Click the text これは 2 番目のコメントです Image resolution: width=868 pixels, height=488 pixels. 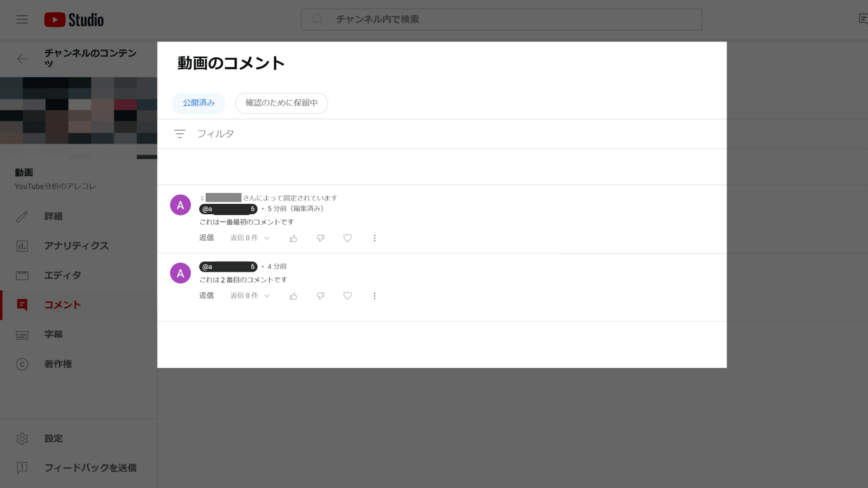pyautogui.click(x=243, y=280)
